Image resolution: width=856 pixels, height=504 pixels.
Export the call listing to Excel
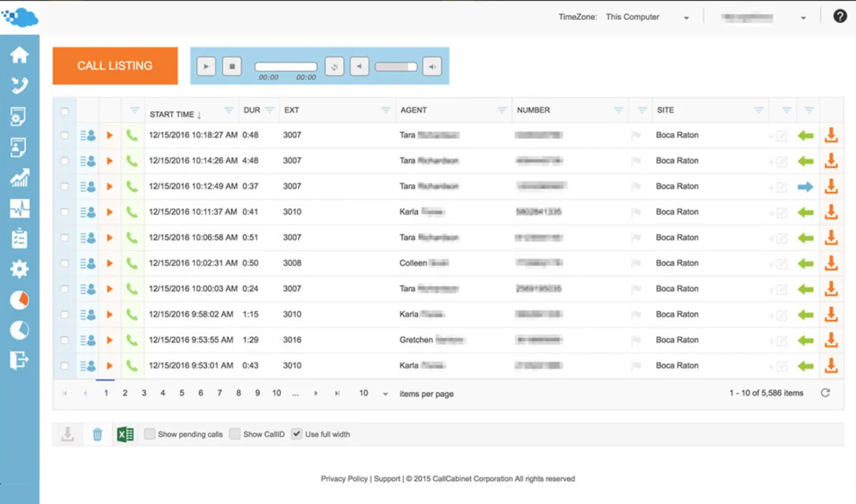tap(125, 434)
